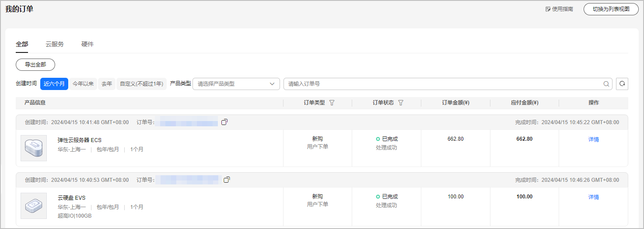
Task: Copy the ECS order number
Action: point(224,122)
